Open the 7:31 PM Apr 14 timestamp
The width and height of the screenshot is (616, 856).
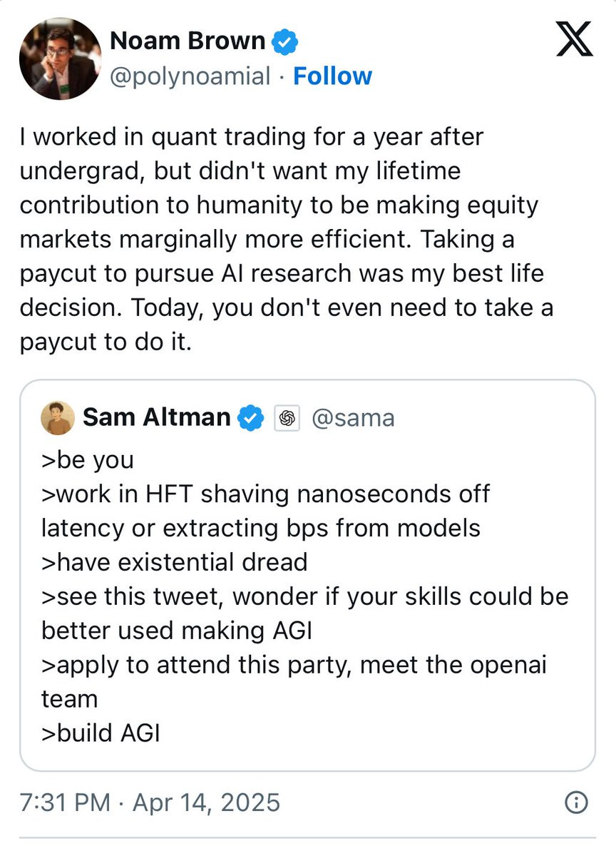click(x=150, y=802)
